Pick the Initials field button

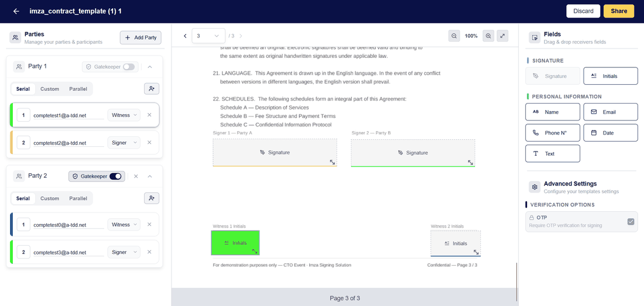coord(610,76)
